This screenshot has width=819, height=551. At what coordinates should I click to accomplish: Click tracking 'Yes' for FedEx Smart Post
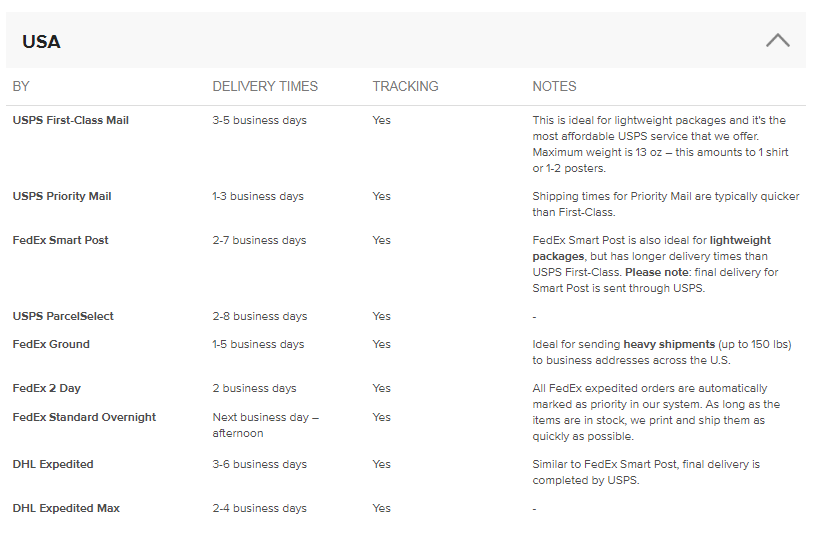[x=381, y=240]
